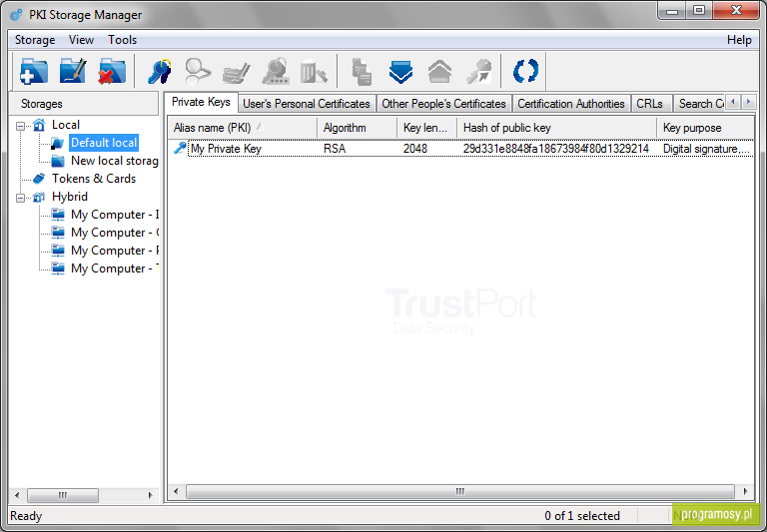
Task: Click the Tokens & Cards icon
Action: tap(39, 179)
